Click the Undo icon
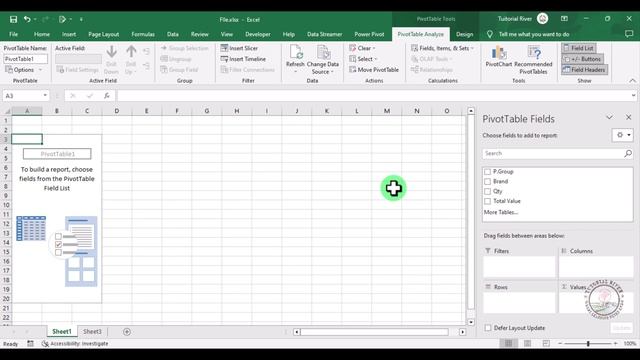The image size is (640, 360). [27, 19]
